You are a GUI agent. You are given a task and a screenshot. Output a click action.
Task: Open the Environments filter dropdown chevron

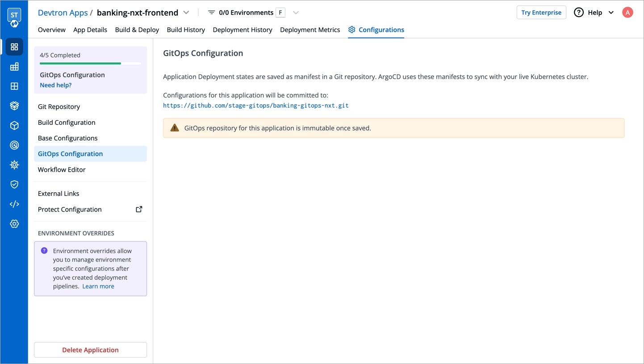pos(296,13)
